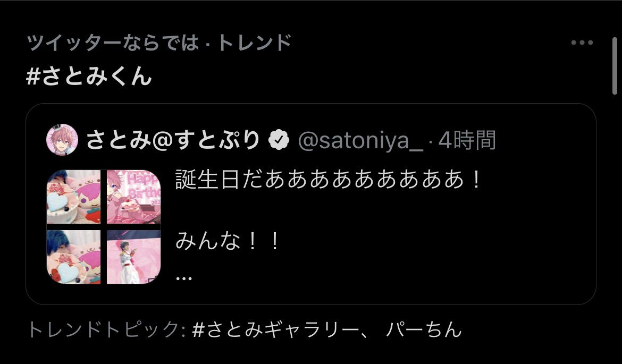Open the パーちん trend topic

point(424,329)
